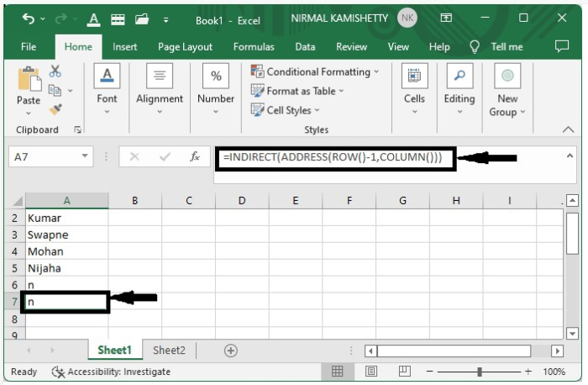Select the Home tab
Screen dimensions: 588x385
[x=78, y=47]
